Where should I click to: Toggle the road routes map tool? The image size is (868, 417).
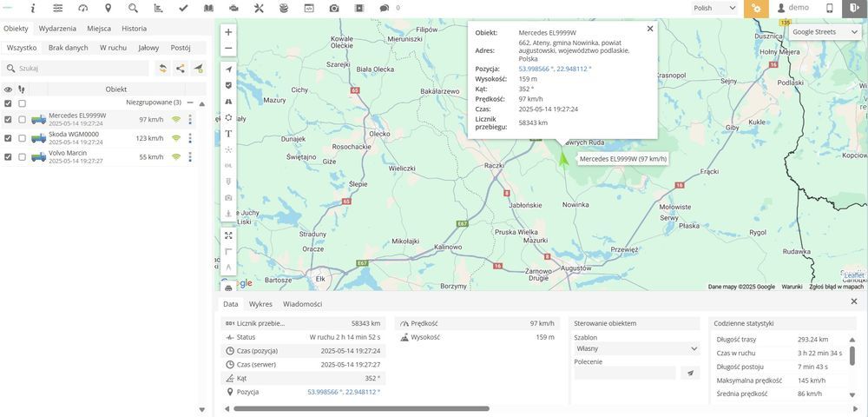tap(228, 102)
